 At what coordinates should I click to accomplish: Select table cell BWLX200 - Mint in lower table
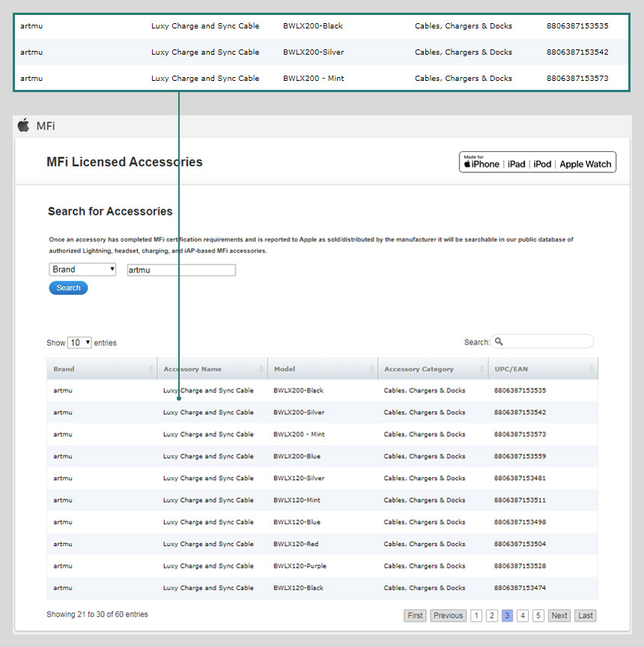[299, 434]
